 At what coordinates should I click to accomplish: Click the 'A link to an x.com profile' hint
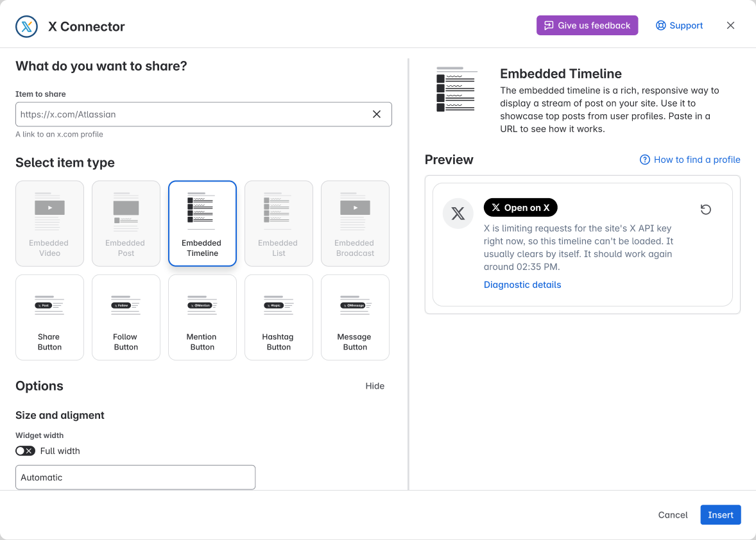tap(59, 135)
